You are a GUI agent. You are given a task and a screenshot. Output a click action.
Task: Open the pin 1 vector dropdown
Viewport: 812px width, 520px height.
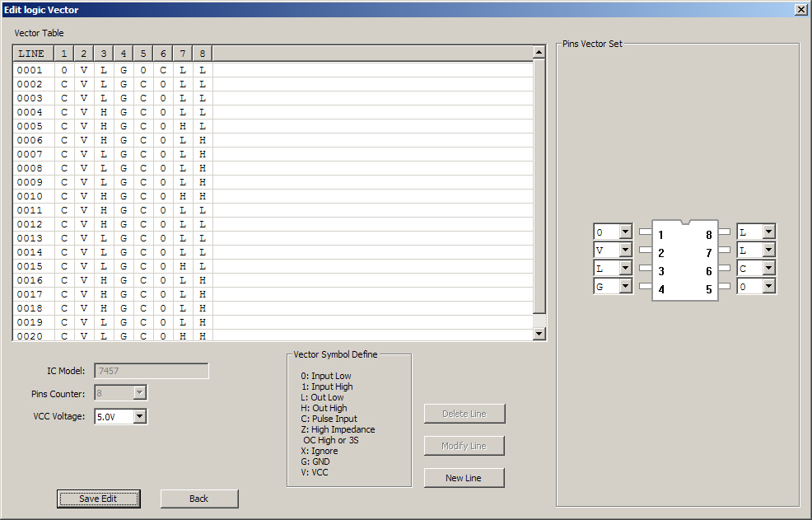pyautogui.click(x=625, y=232)
